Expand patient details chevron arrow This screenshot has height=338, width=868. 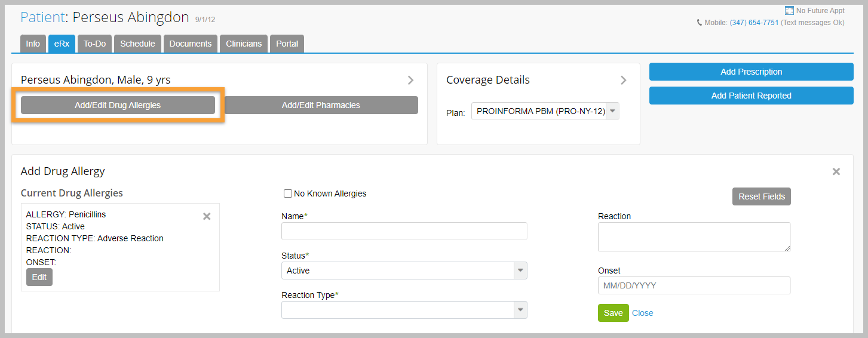pos(410,80)
